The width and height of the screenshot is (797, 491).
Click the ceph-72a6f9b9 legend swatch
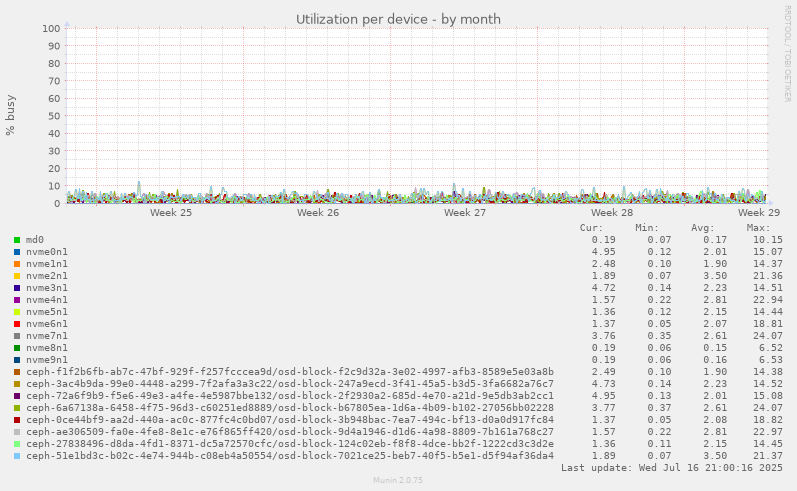(17, 396)
